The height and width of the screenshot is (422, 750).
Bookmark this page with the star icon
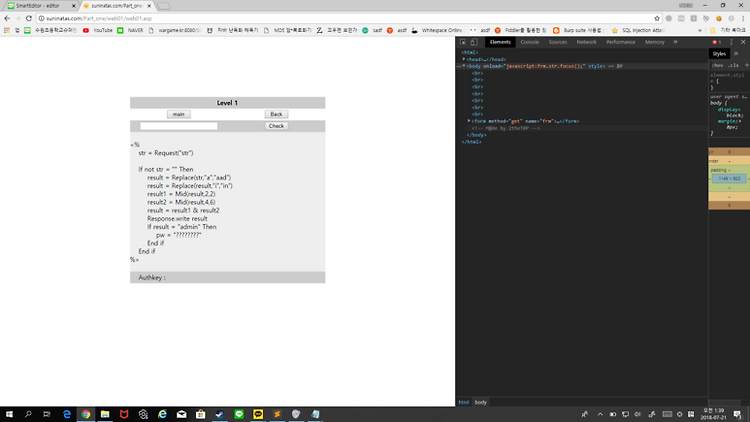click(x=657, y=18)
